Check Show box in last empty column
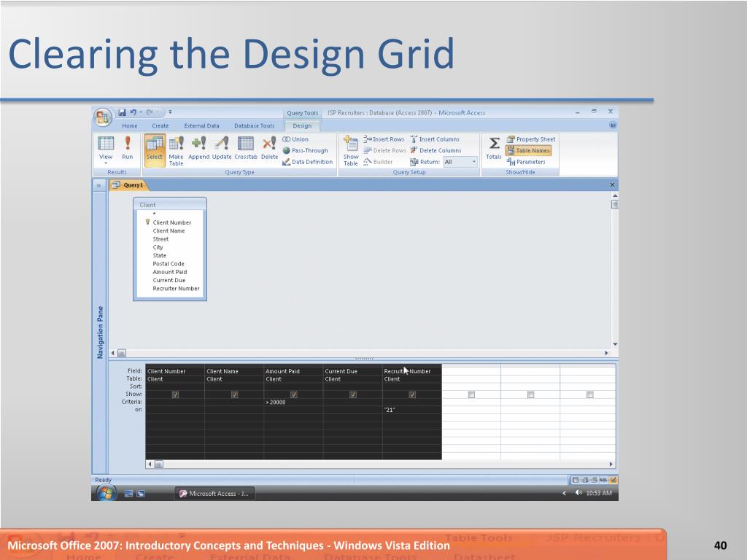This screenshot has height=560, width=747. pos(589,394)
